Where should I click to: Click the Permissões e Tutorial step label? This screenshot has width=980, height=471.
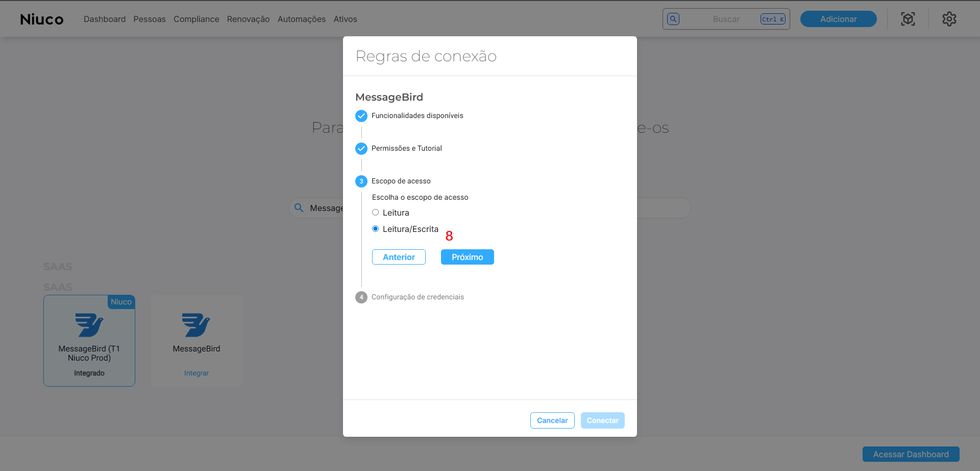(407, 148)
